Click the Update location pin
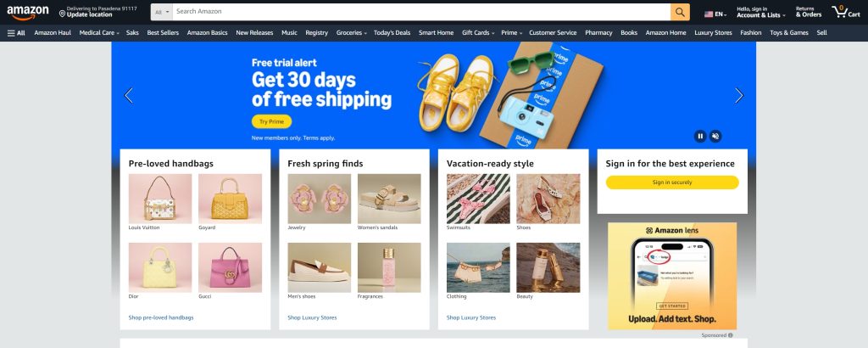This screenshot has width=868, height=348. coord(62,14)
